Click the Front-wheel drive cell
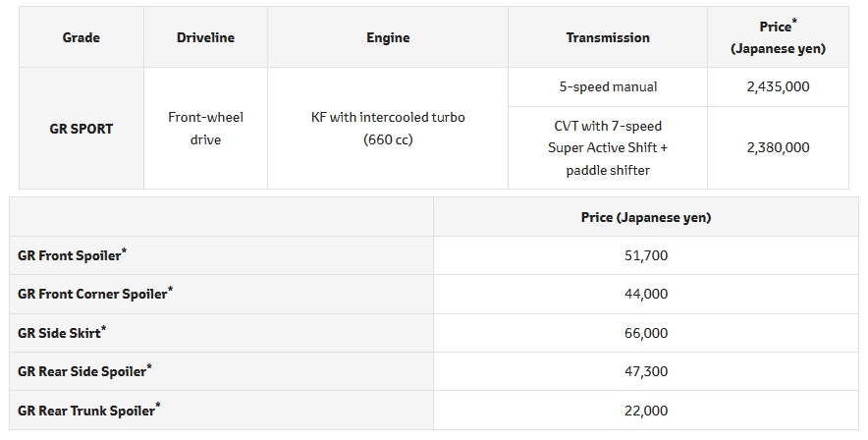Screen dimensions: 868x440 (x=205, y=129)
